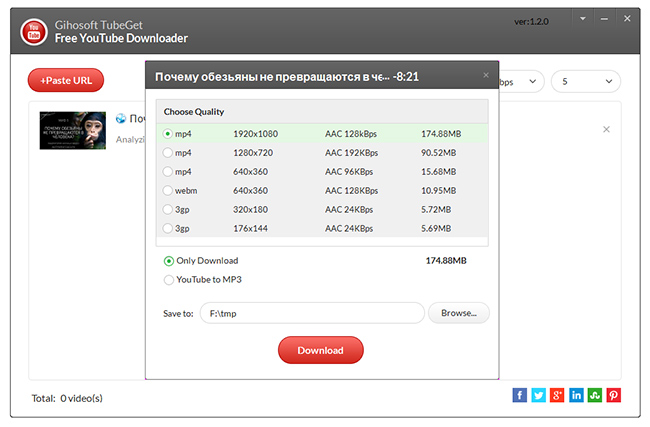
Task: Open the dropdown showing 5
Action: 586,81
